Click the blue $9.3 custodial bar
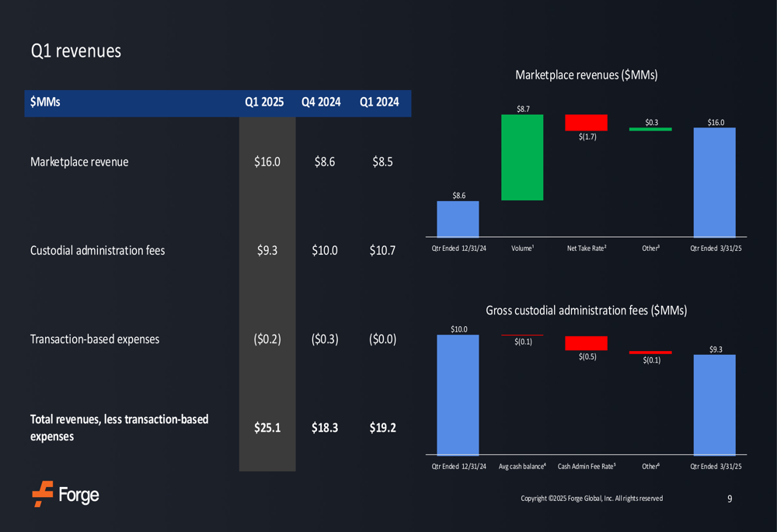The image size is (777, 532). pos(715,405)
